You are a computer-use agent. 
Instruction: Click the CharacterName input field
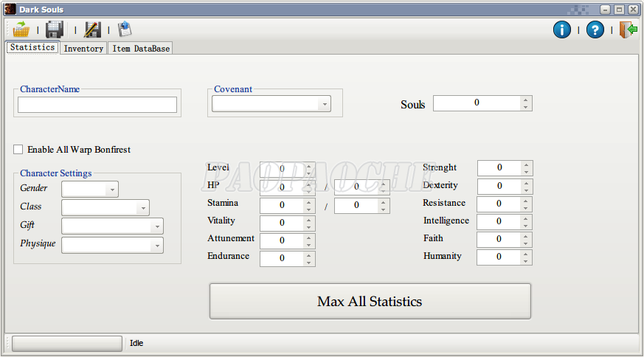click(97, 105)
